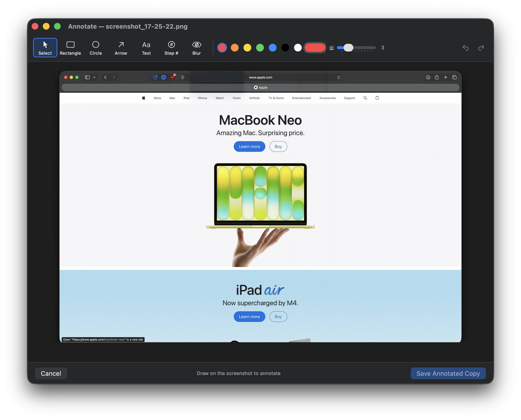Click the Select pointer tool

[45, 48]
